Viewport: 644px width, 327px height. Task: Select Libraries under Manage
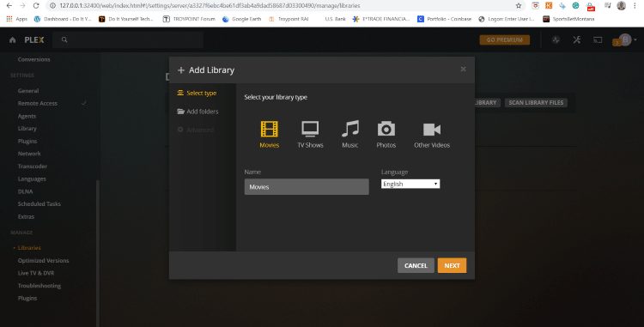pos(29,248)
